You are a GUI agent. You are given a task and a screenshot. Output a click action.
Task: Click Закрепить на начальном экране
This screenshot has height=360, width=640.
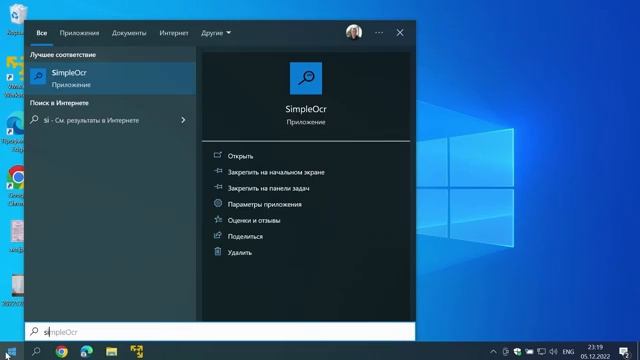click(276, 172)
